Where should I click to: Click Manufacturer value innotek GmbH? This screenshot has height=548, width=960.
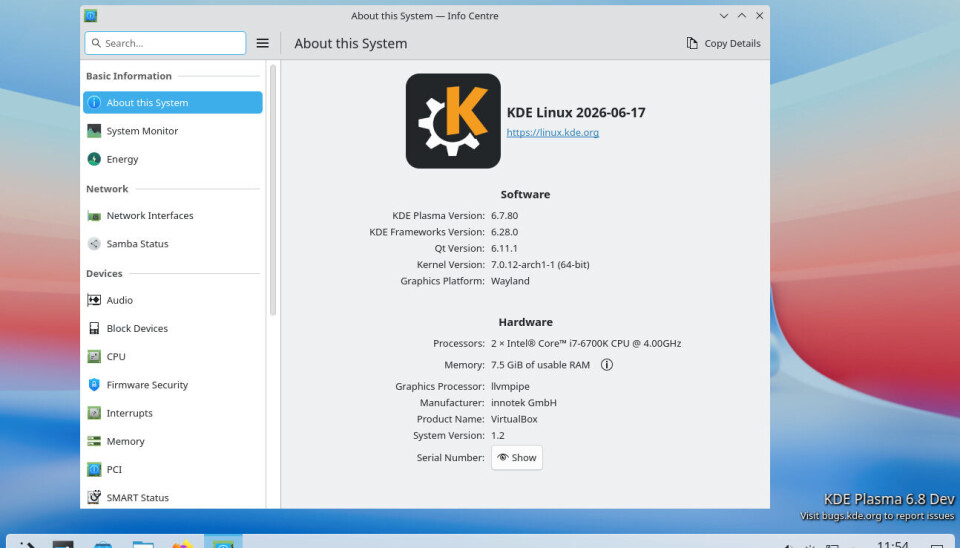point(523,403)
